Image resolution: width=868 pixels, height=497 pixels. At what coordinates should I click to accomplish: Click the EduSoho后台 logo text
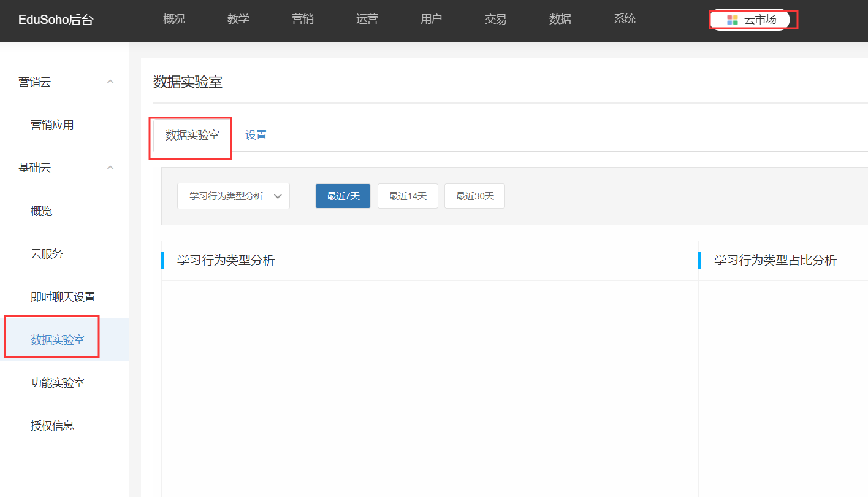pyautogui.click(x=56, y=20)
